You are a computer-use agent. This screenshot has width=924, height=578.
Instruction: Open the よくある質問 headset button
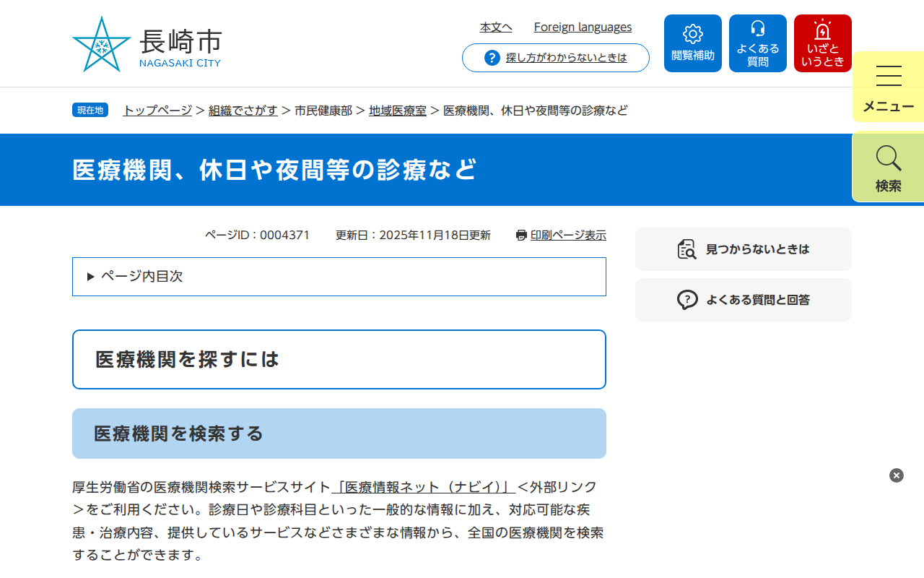pos(758,43)
